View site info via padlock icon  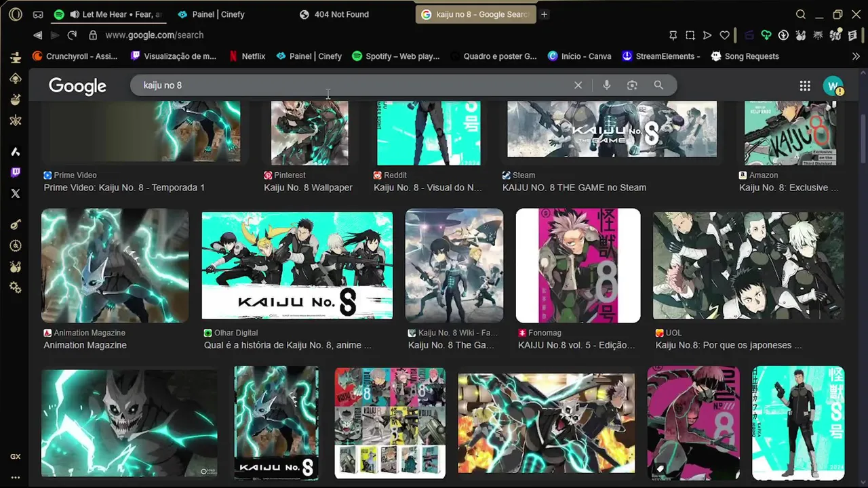93,35
